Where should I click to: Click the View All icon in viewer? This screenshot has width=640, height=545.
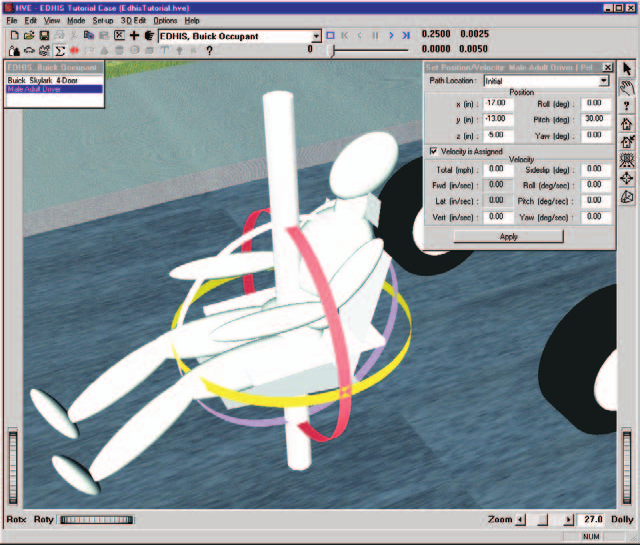[627, 160]
